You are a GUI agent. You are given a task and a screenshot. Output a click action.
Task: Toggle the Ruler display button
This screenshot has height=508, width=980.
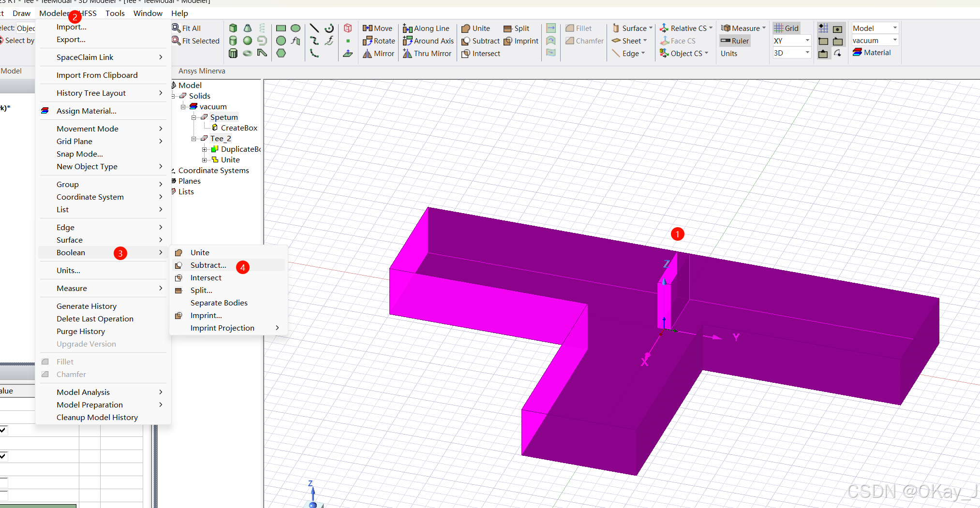[735, 41]
